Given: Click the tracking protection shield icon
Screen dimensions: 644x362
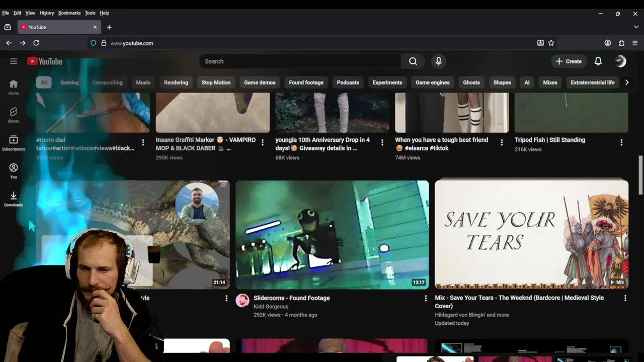Looking at the screenshot, I should [93, 43].
